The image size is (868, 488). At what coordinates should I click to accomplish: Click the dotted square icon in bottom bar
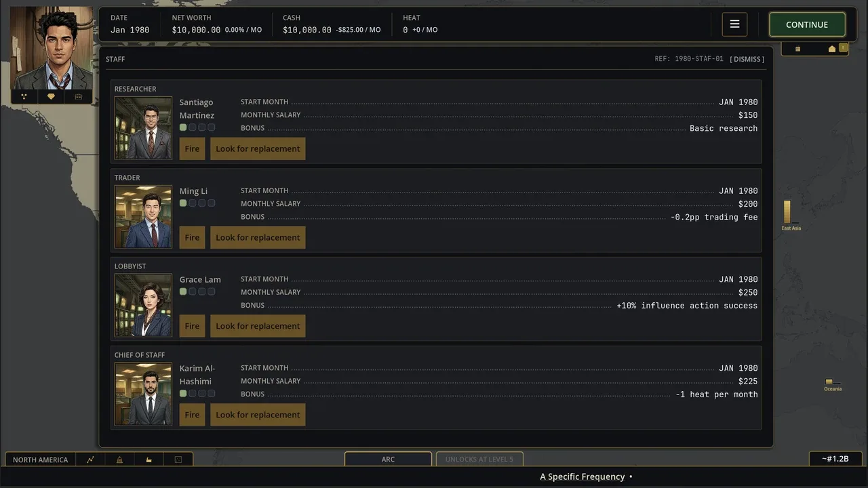click(x=178, y=460)
